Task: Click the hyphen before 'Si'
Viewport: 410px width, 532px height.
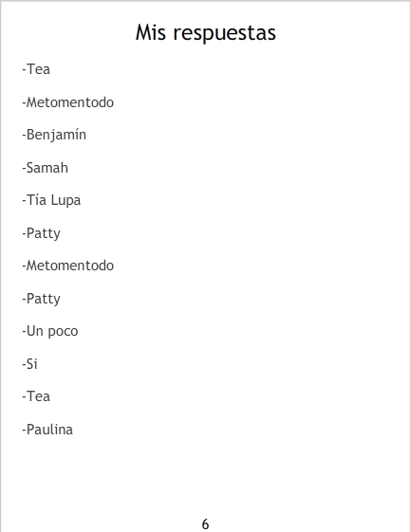Action: coord(24,365)
